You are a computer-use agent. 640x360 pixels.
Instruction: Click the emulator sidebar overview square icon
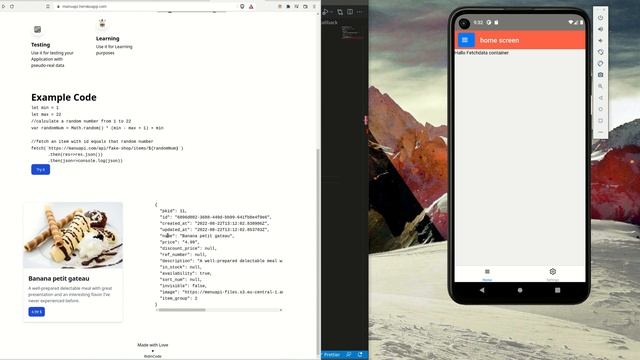point(600,121)
